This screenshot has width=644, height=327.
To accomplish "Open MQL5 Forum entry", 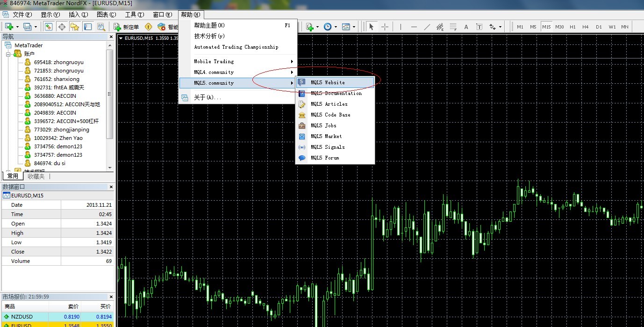I will click(x=335, y=158).
